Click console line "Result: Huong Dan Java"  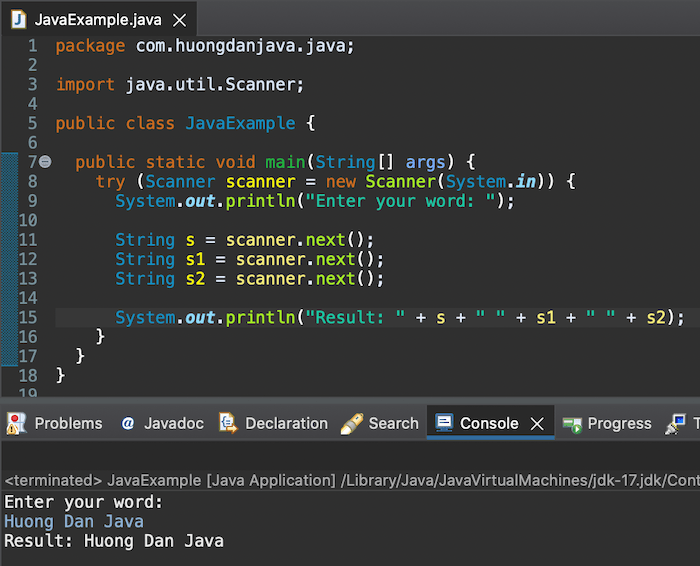tap(114, 541)
